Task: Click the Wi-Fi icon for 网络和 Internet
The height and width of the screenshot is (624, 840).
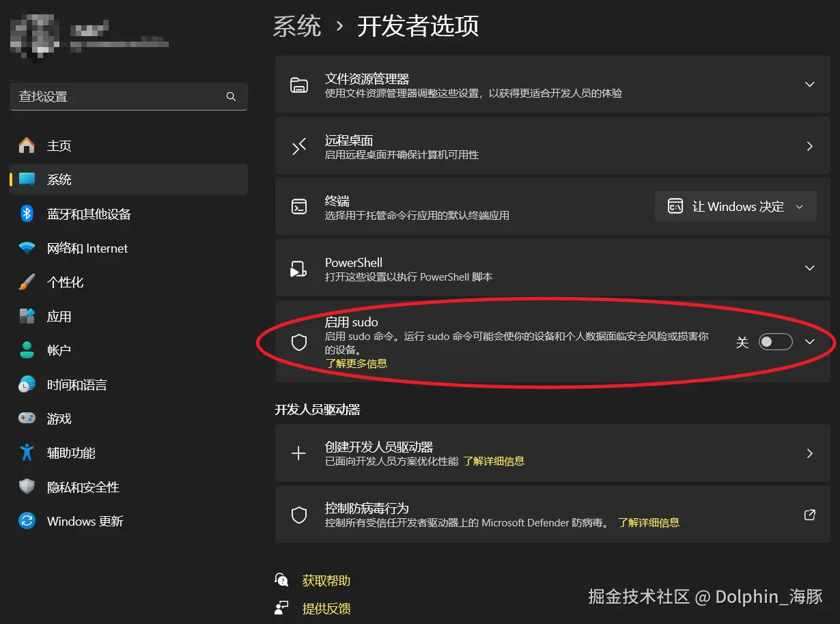Action: coord(27,248)
